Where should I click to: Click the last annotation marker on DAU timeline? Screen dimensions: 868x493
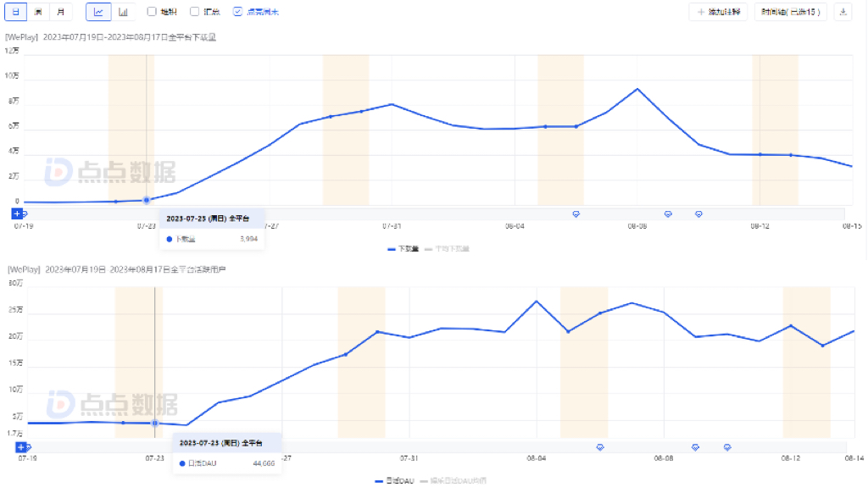coord(727,447)
